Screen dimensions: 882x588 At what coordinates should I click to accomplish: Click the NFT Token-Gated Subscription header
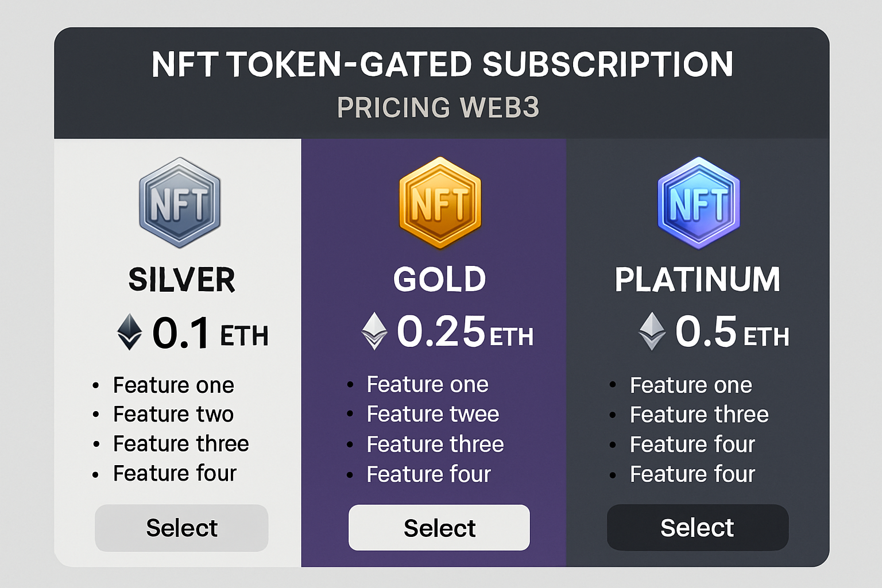click(441, 64)
